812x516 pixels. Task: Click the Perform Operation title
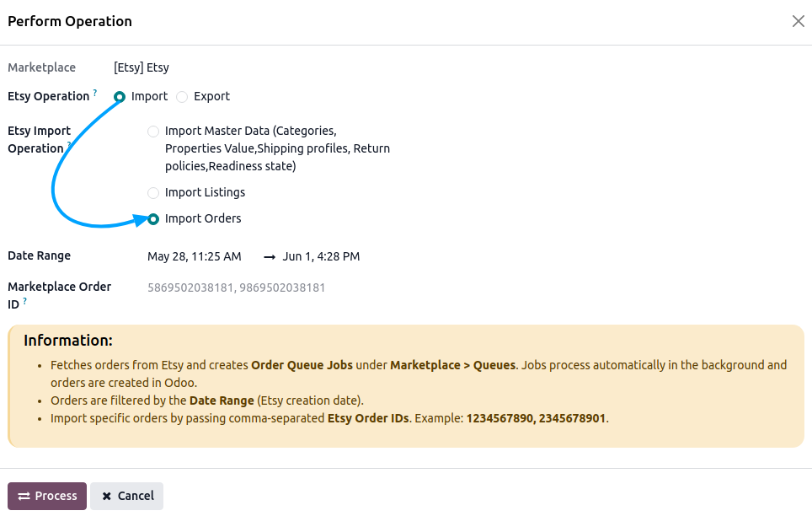click(x=70, y=22)
